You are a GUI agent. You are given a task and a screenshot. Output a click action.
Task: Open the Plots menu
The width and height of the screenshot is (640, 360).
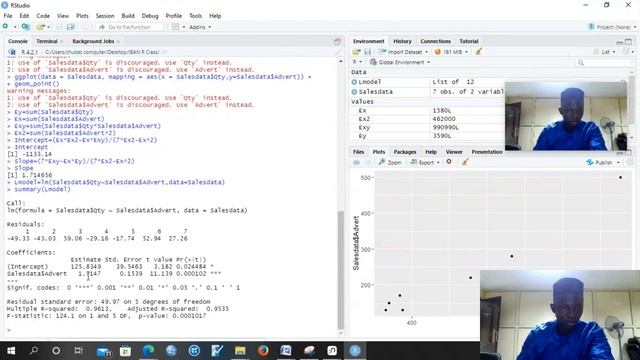[82, 16]
